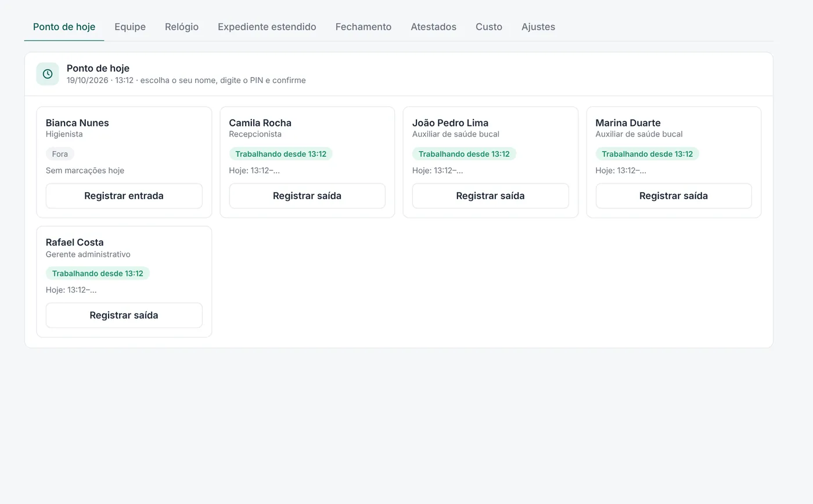Click the name Rafael Costa
This screenshot has width=813, height=504.
click(x=74, y=242)
